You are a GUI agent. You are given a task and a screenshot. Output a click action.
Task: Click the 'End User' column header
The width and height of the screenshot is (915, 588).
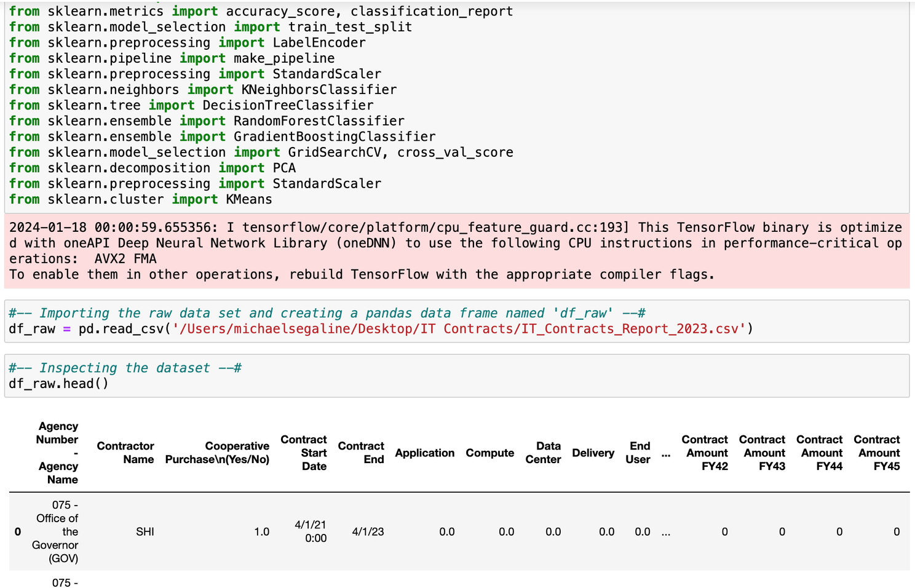638,453
